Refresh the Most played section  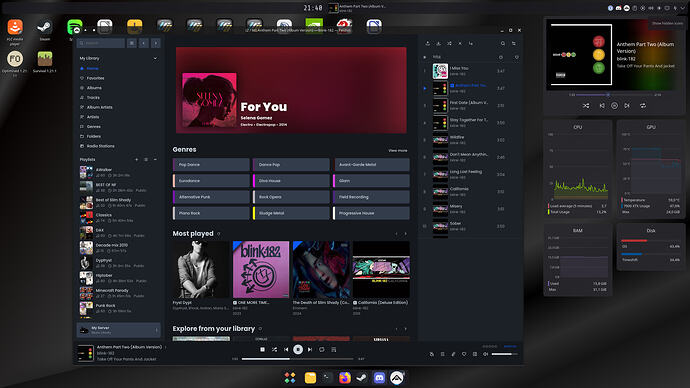[x=219, y=234]
